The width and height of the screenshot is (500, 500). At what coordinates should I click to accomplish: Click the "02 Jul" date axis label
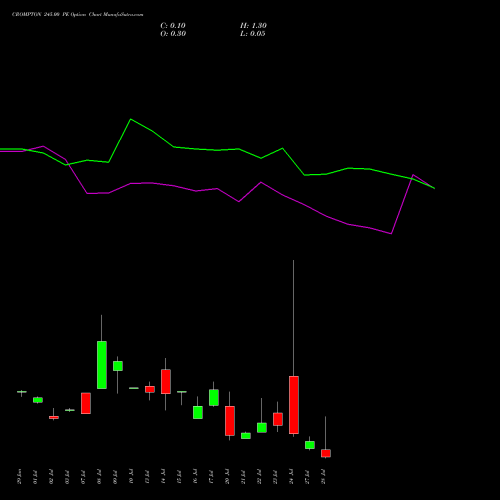(52, 477)
